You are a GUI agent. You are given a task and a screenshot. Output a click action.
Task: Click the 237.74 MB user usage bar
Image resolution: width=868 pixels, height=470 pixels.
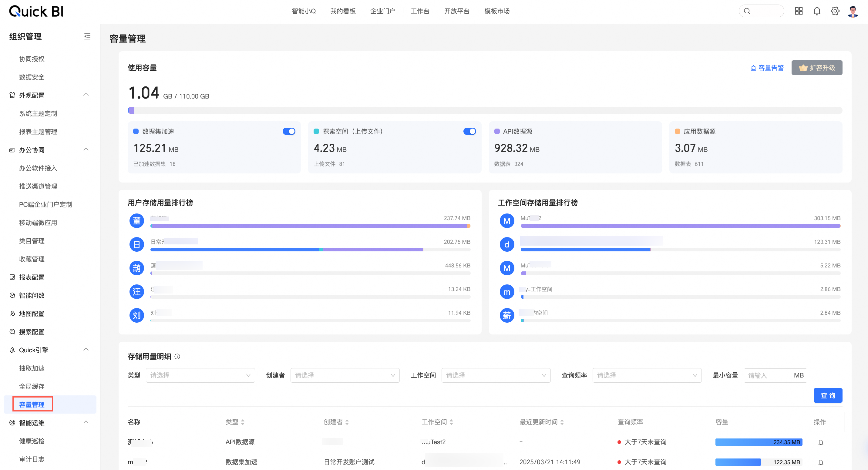pyautogui.click(x=310, y=226)
